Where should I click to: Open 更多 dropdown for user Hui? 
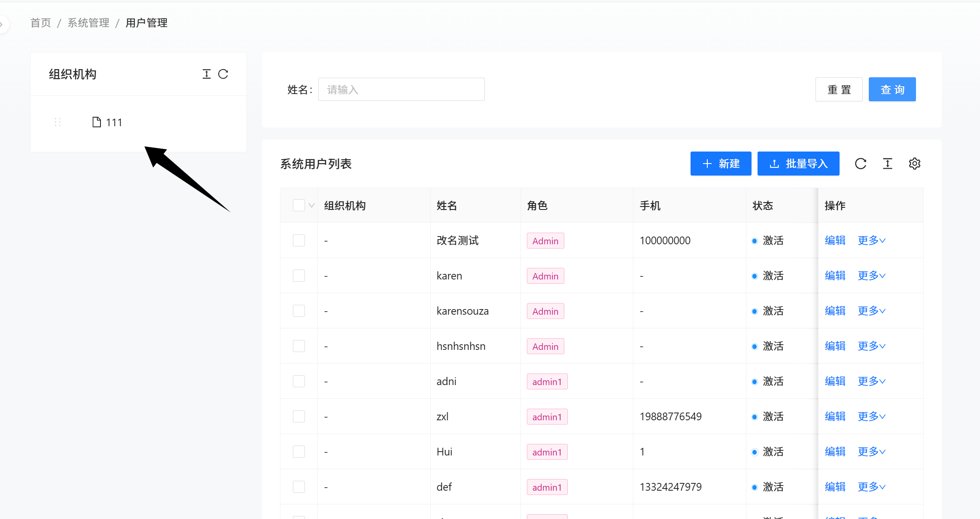[871, 452]
